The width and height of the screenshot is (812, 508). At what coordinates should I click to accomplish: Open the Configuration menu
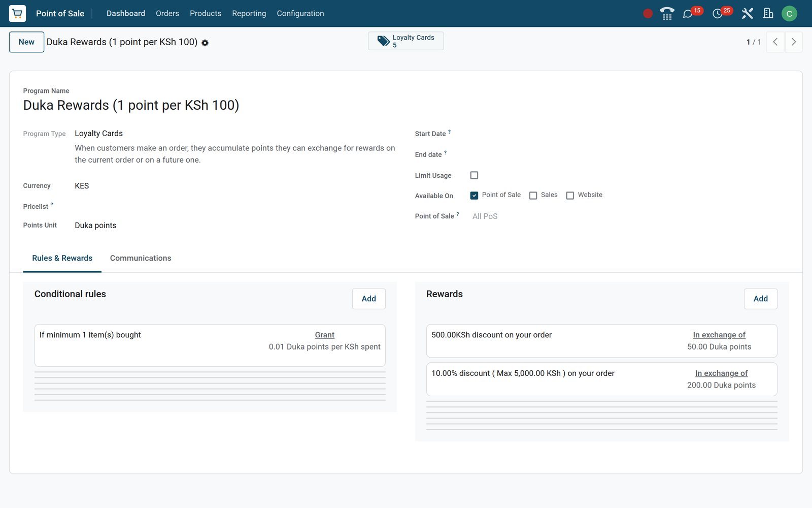pyautogui.click(x=300, y=14)
